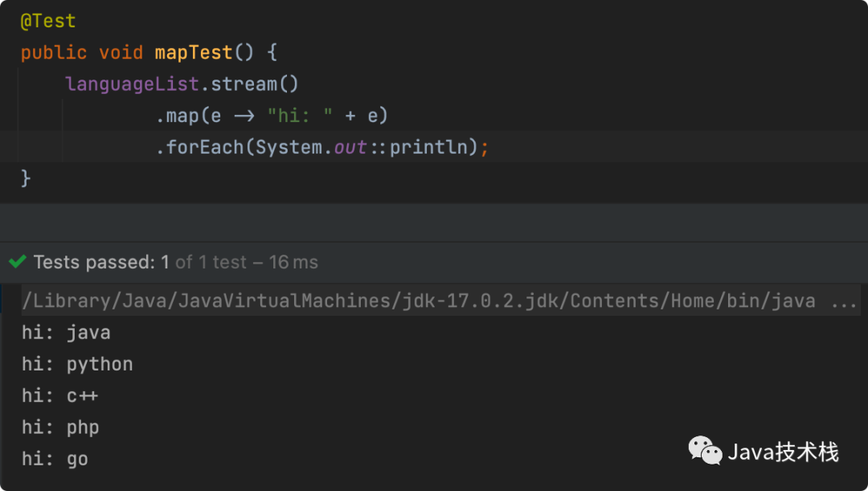This screenshot has height=491, width=868.
Task: Click the green tests passed checkmark icon
Action: pos(18,261)
